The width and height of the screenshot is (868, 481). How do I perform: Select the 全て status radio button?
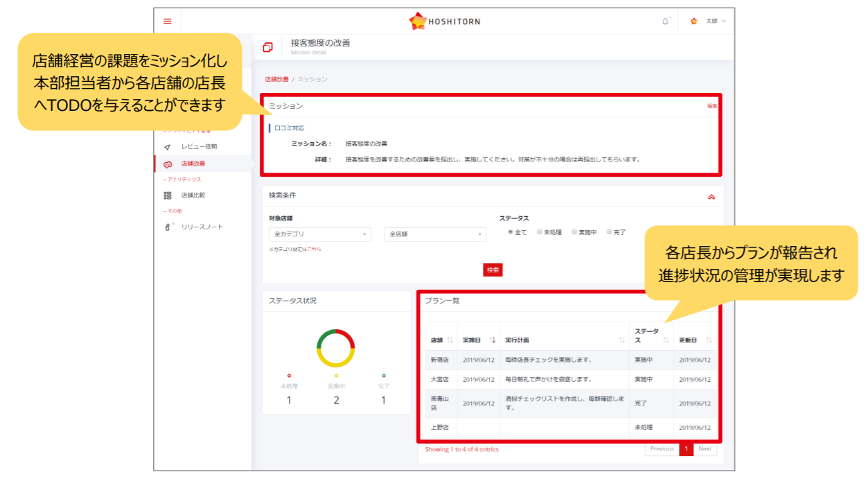(x=511, y=232)
